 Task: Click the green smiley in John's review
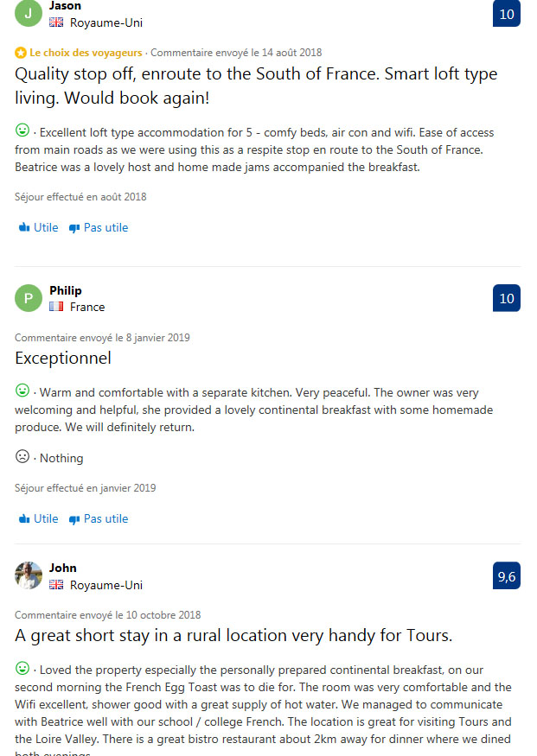[22, 668]
